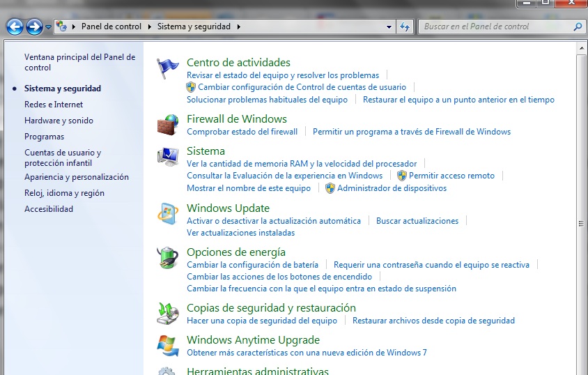Click Permitir un programa a través de Firewall
Image resolution: width=588 pixels, height=375 pixels.
pos(412,132)
